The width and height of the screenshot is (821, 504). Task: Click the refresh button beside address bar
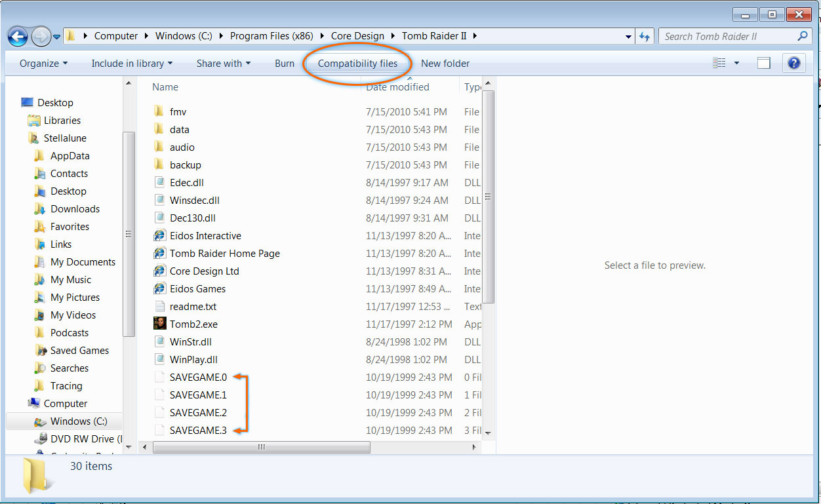point(645,37)
